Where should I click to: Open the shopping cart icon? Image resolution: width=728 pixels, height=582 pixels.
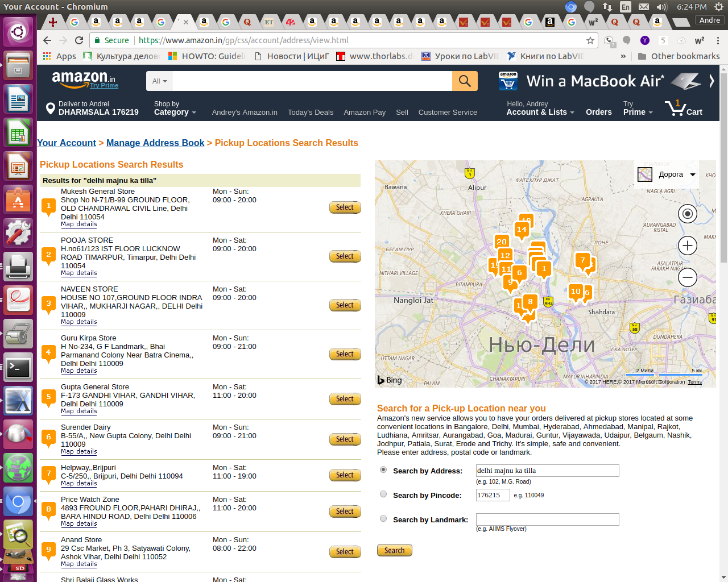[683, 108]
